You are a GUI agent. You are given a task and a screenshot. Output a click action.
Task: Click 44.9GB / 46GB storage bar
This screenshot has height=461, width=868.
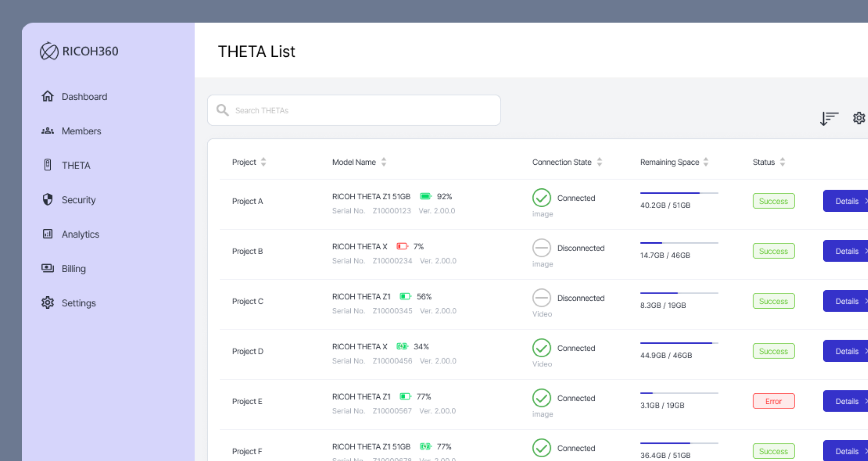[x=679, y=343]
